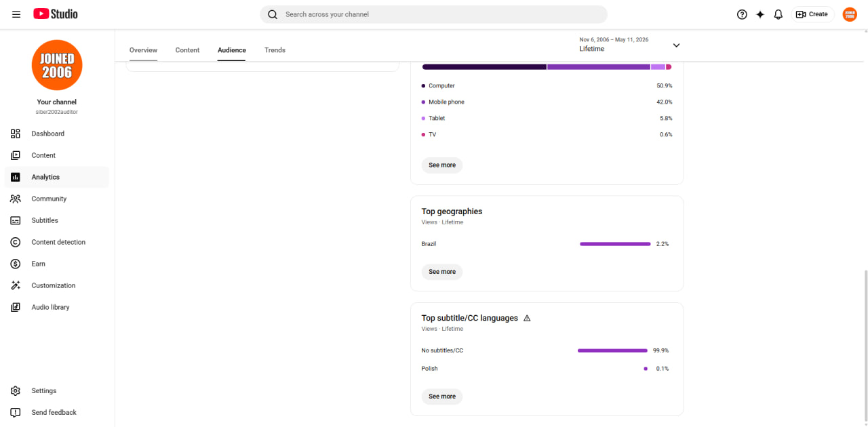Image resolution: width=868 pixels, height=427 pixels.
Task: Click the Audio library icon
Action: click(16, 307)
